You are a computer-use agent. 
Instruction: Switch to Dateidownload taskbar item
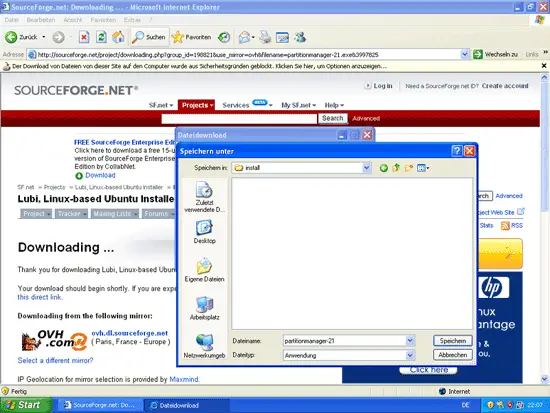click(x=186, y=405)
